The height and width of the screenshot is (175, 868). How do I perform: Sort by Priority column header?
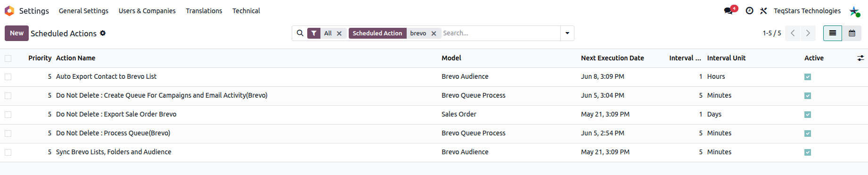(x=40, y=58)
